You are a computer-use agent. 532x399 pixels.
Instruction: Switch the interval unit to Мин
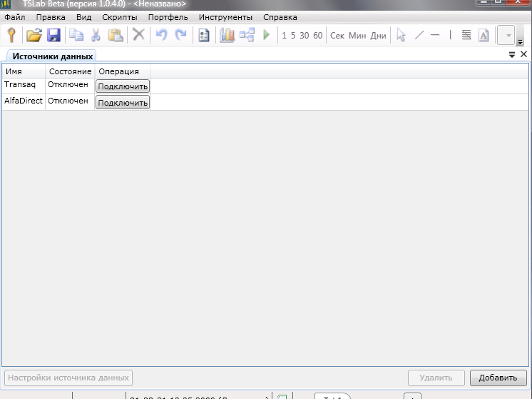(357, 36)
